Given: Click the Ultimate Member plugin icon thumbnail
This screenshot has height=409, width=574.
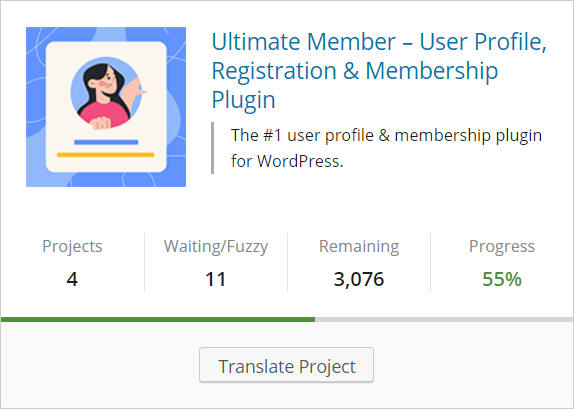Looking at the screenshot, I should coord(106,107).
